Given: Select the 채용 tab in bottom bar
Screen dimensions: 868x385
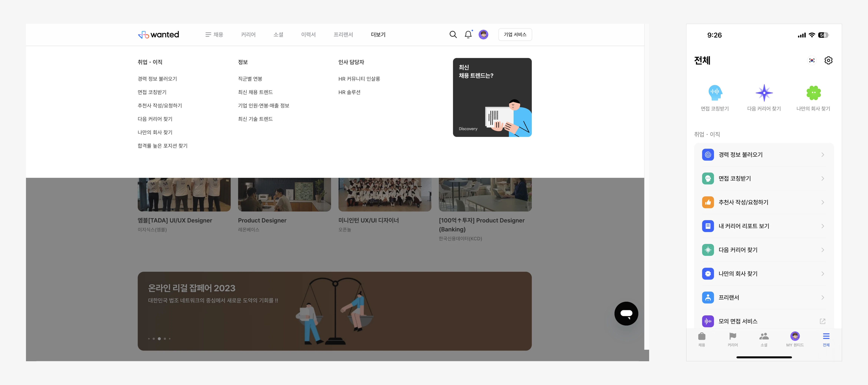Looking at the screenshot, I should coord(702,339).
